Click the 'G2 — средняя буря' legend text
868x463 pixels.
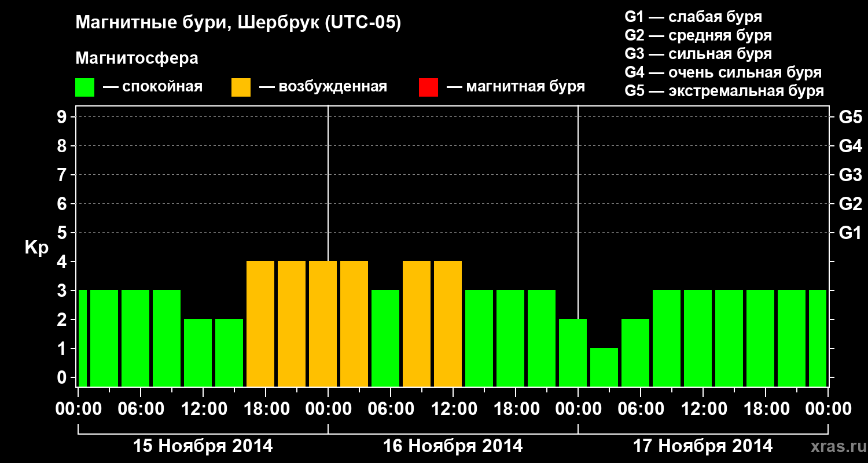point(698,35)
